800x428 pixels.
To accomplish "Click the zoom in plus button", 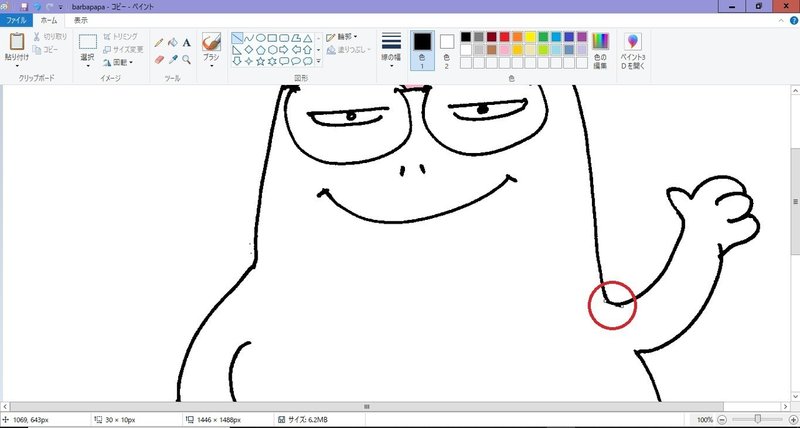I will click(x=793, y=419).
